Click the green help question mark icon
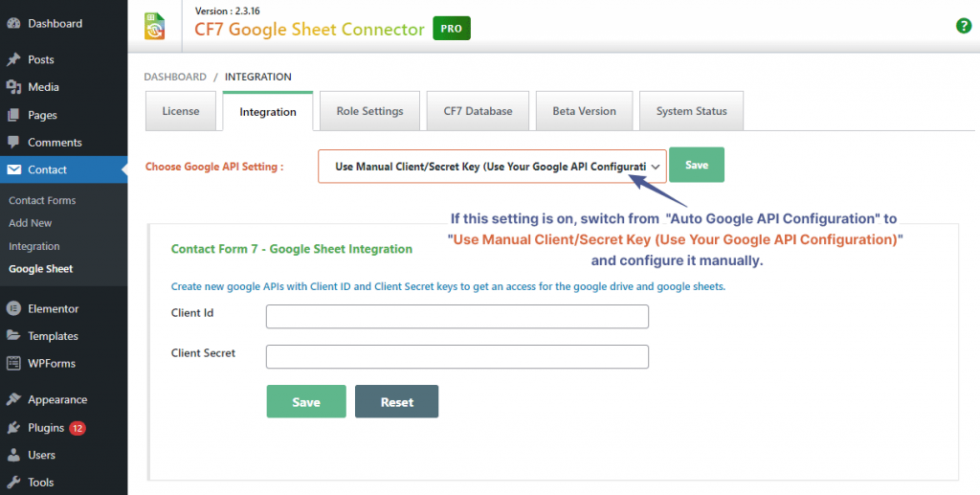The image size is (980, 495). click(x=964, y=26)
